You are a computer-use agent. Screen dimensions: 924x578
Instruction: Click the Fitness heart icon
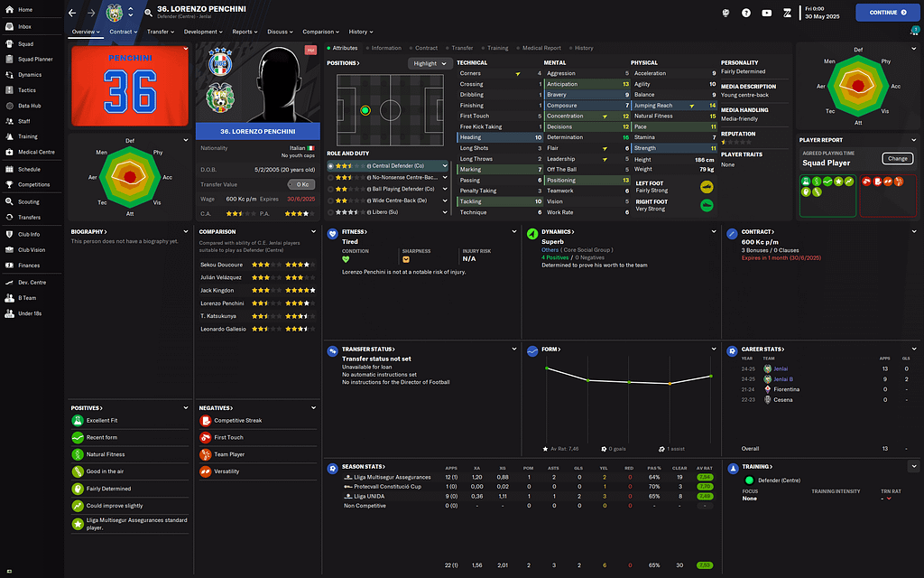click(x=334, y=232)
